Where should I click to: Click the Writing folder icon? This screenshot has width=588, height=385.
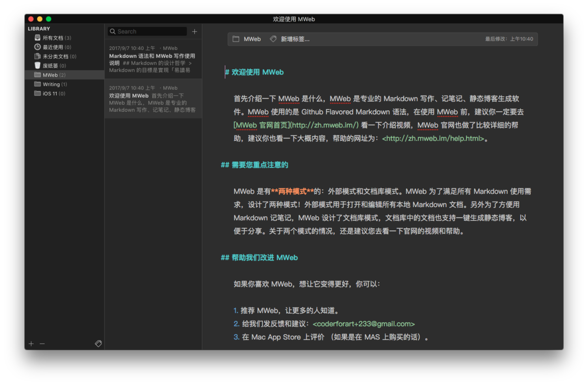tap(37, 84)
